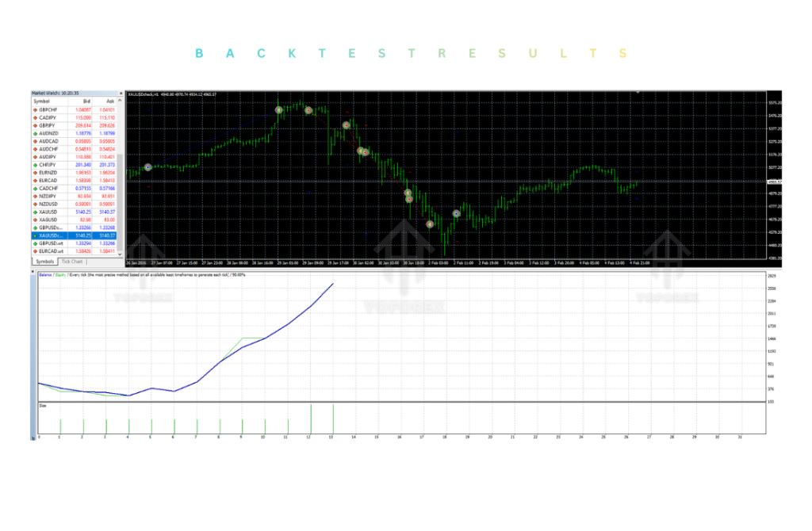
Task: Sort Market Watch by the Ask column header
Action: 111,100
